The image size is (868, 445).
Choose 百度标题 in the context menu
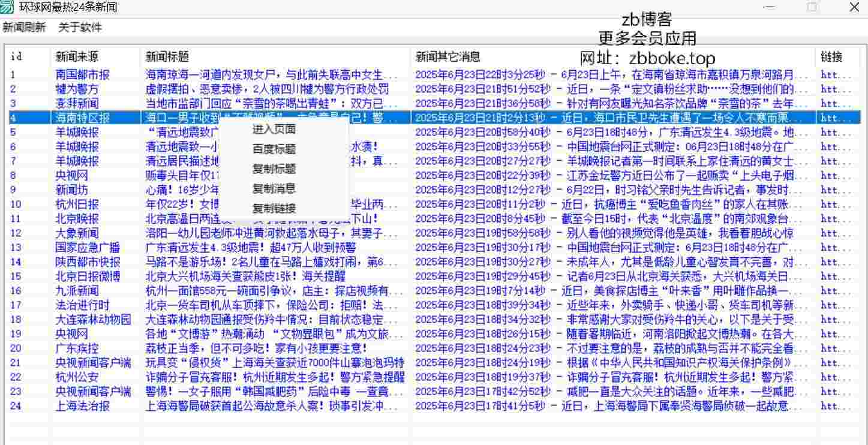pyautogui.click(x=274, y=149)
